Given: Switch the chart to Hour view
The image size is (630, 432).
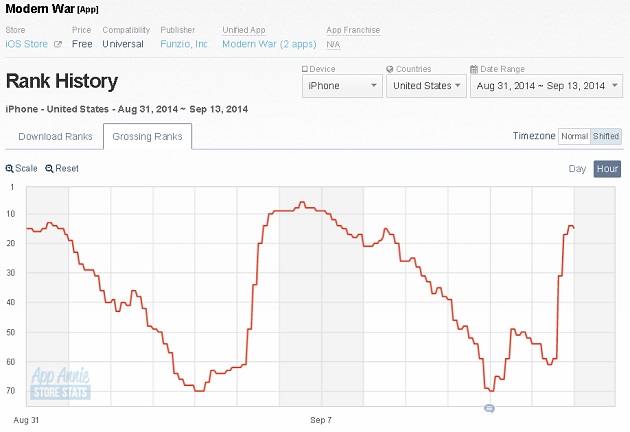Looking at the screenshot, I should point(607,169).
